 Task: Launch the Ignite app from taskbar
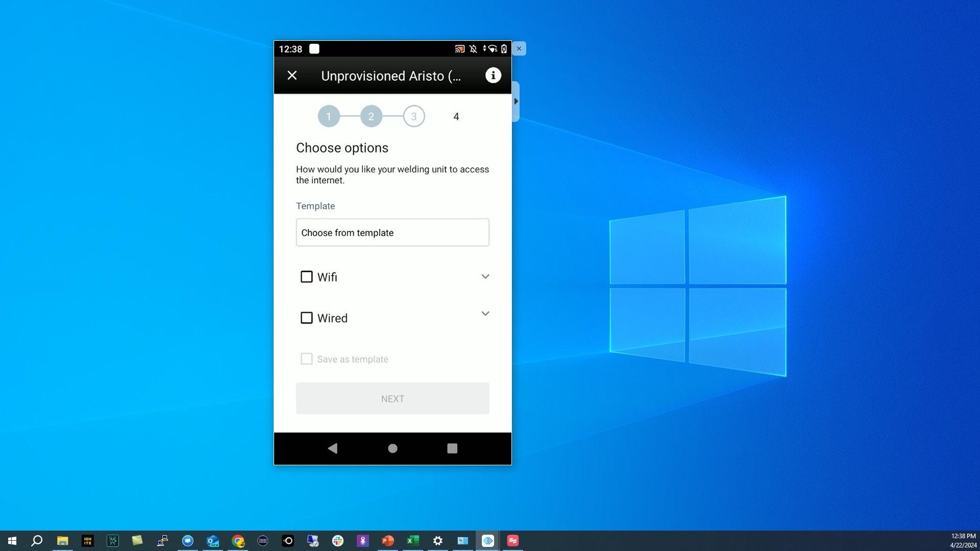click(x=87, y=541)
